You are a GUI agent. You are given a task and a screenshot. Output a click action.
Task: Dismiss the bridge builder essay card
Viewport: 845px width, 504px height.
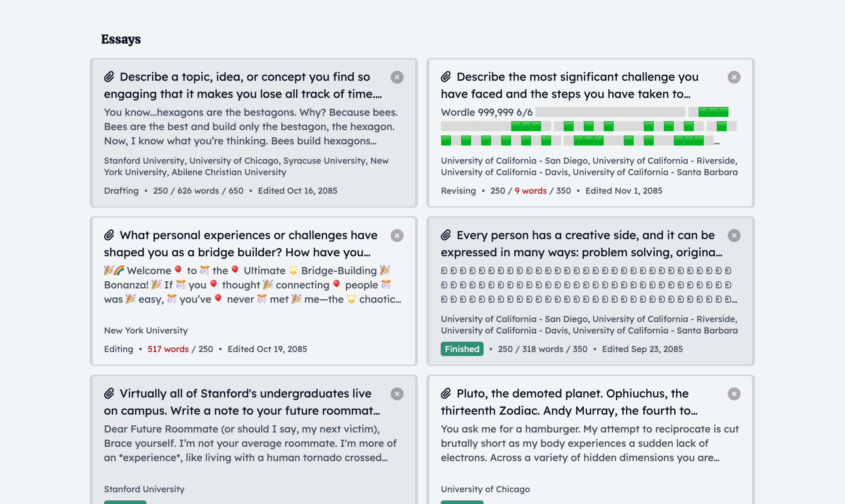pos(397,236)
